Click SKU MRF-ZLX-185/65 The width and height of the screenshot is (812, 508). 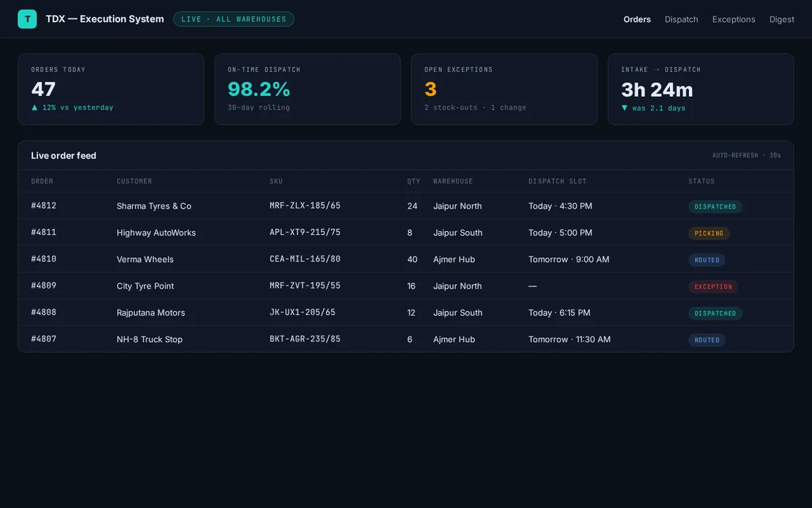pyautogui.click(x=305, y=206)
